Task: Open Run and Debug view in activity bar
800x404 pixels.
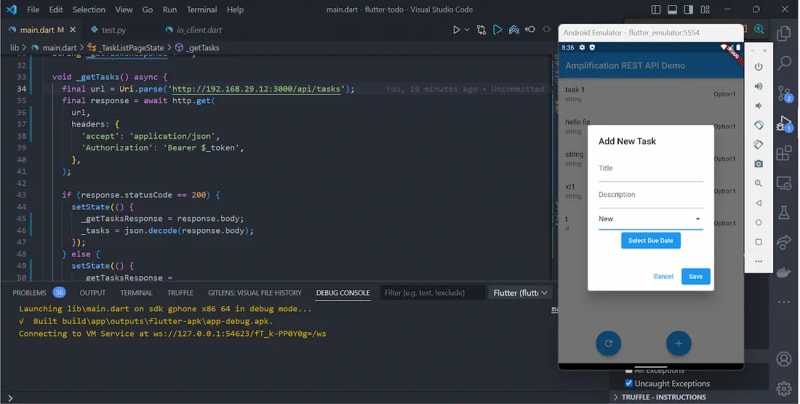Action: (x=785, y=123)
